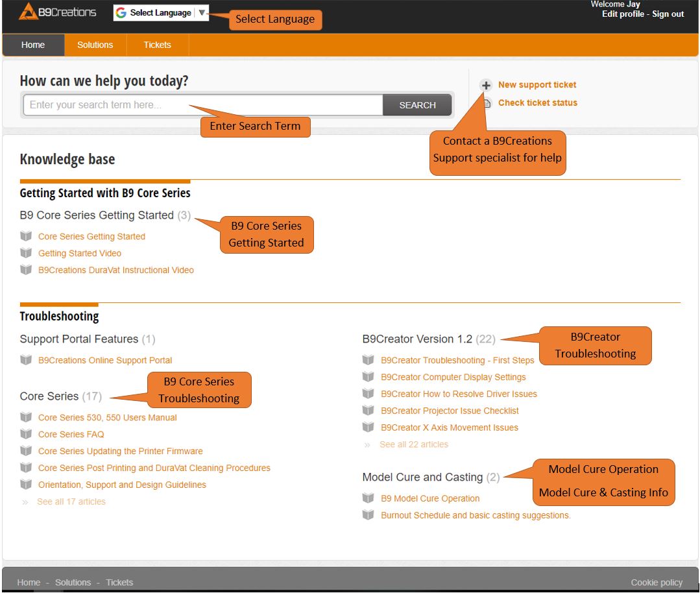Open B9 Core Series Getting Started category
Image resolution: width=700 pixels, height=593 pixels.
[97, 215]
